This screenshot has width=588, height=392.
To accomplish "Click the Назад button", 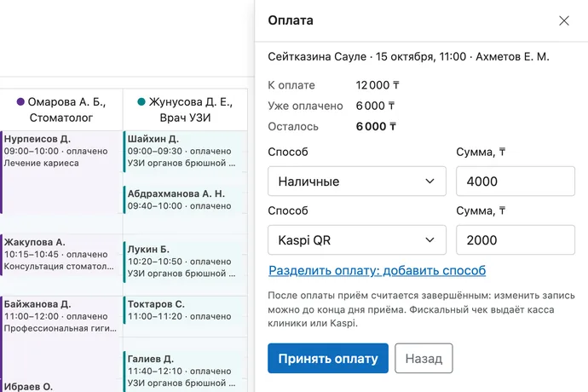I will point(424,358).
